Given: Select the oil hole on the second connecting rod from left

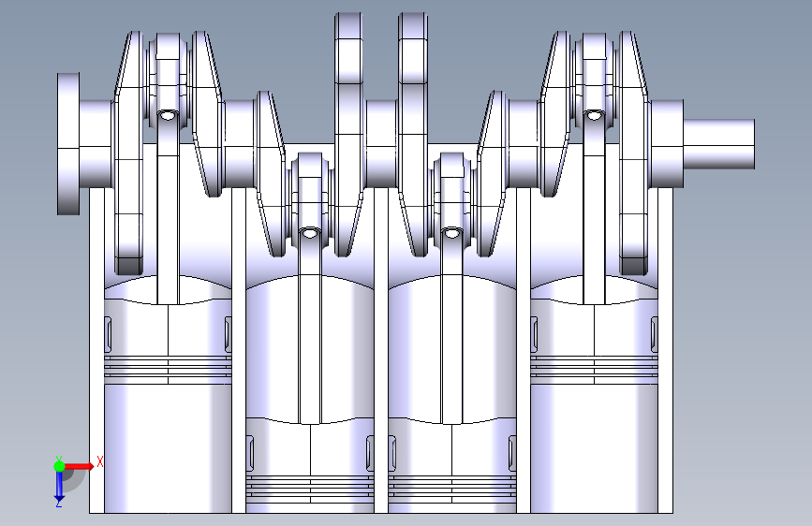Looking at the screenshot, I should point(310,232).
